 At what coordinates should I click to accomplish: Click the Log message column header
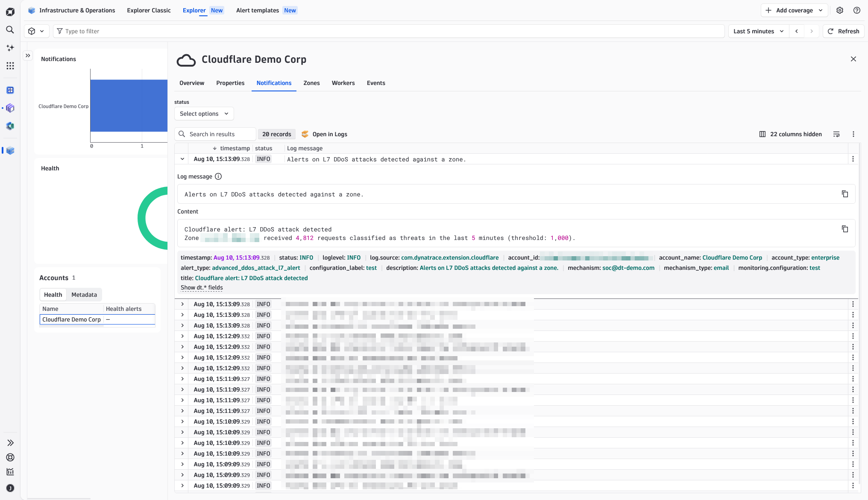(x=305, y=148)
